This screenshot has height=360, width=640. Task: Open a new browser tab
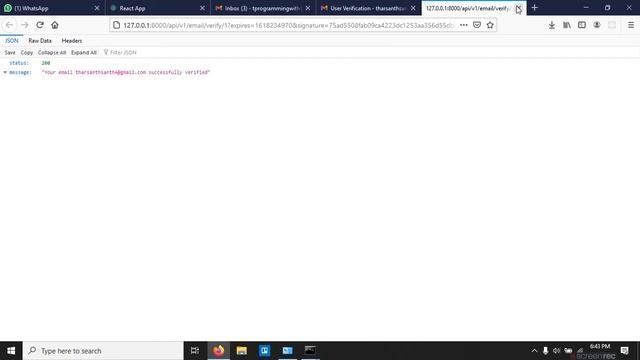[x=535, y=8]
